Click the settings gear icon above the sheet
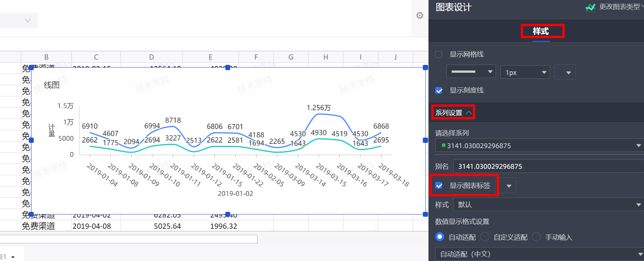Image resolution: width=644 pixels, height=261 pixels. [x=420, y=15]
